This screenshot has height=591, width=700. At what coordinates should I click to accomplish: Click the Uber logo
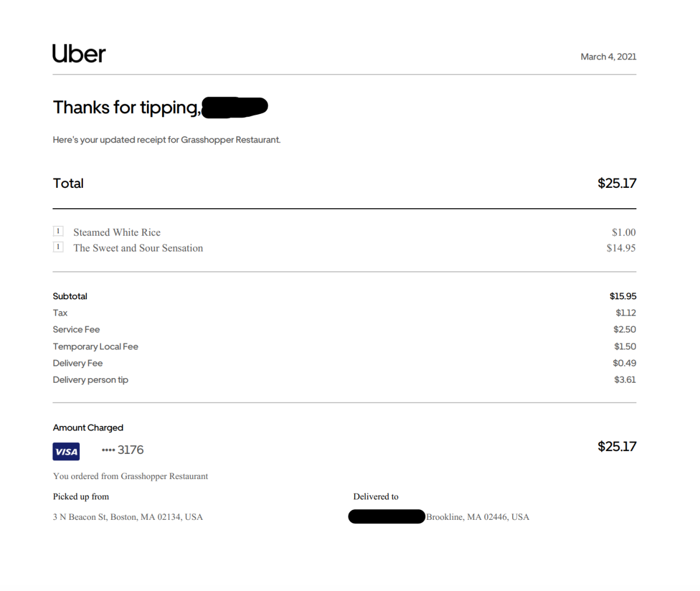[79, 54]
